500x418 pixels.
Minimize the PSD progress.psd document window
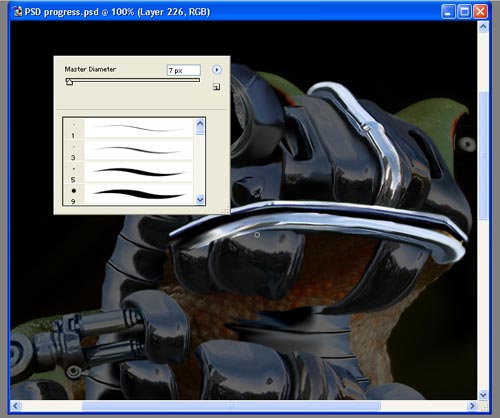tap(448, 12)
